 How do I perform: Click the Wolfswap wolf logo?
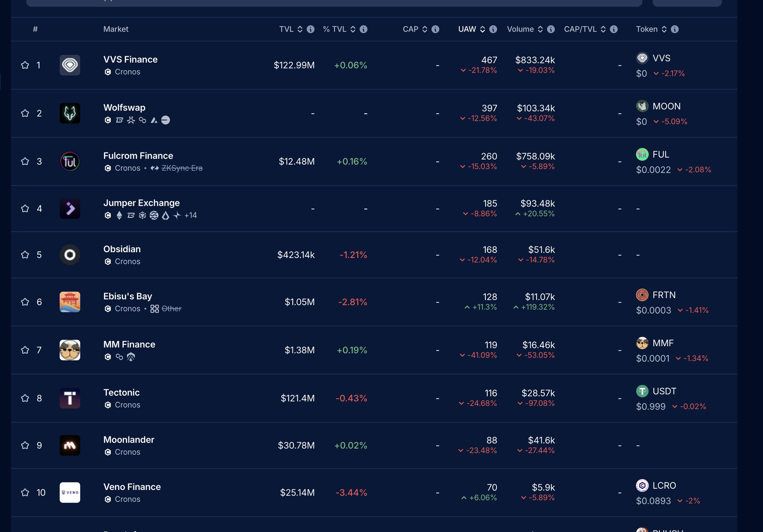click(70, 113)
